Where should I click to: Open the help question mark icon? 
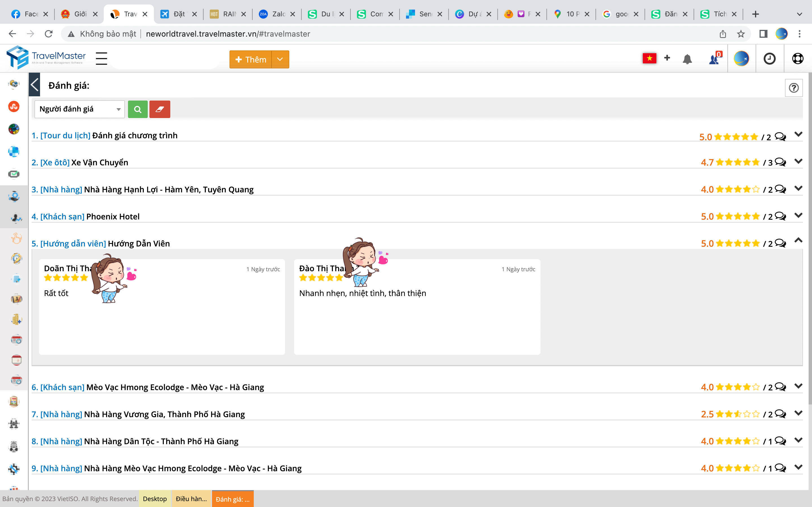coord(794,88)
